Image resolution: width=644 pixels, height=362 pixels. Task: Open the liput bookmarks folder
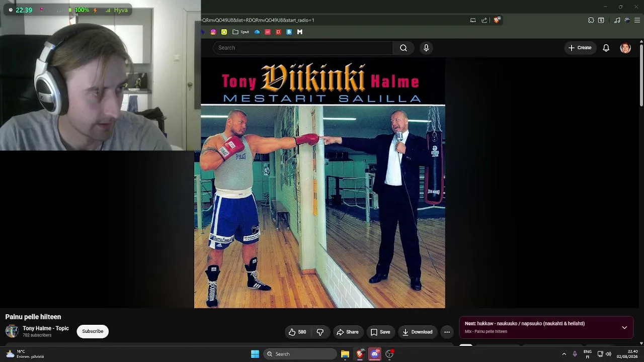click(x=240, y=32)
